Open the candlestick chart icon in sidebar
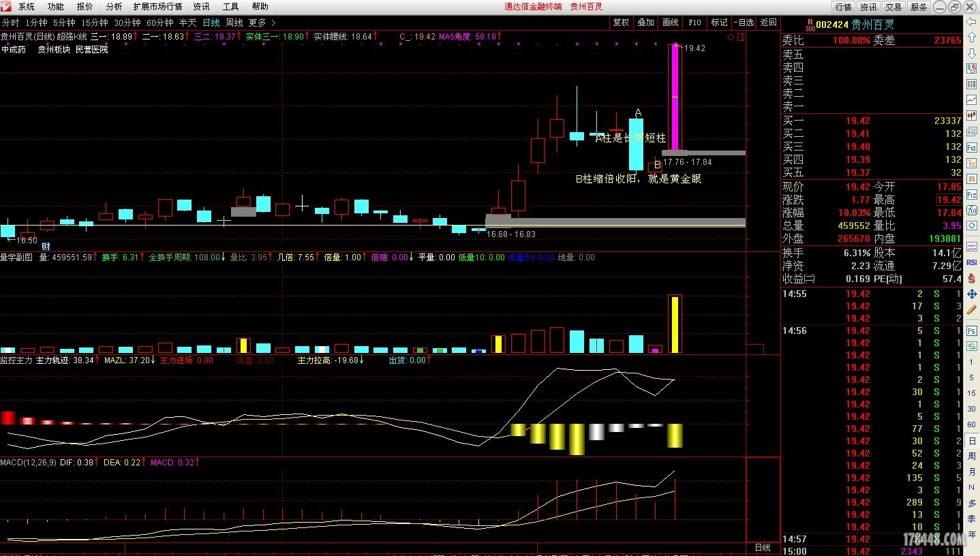The height and width of the screenshot is (556, 980). pyautogui.click(x=971, y=114)
